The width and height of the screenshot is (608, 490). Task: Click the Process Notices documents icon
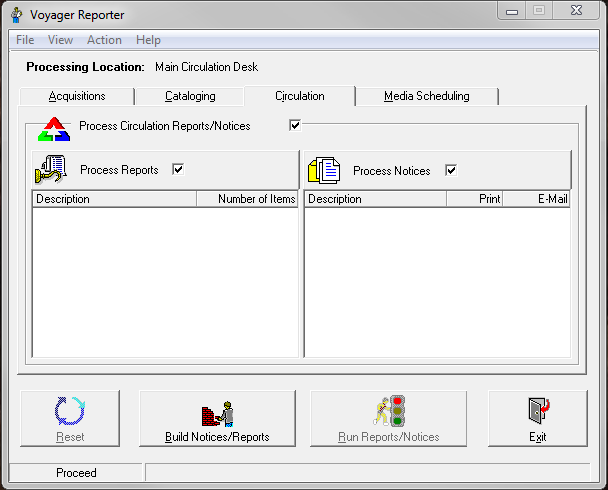[324, 170]
